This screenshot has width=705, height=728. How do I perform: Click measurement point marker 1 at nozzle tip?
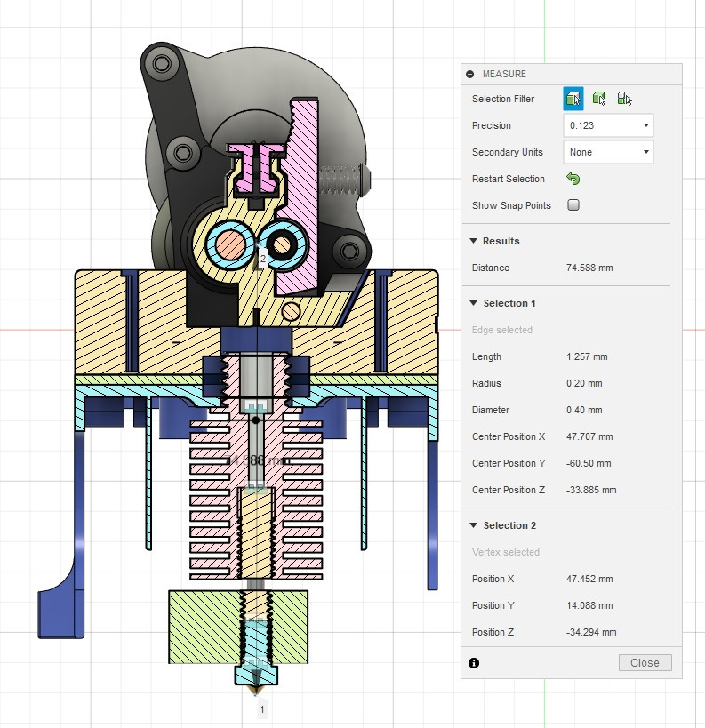261,709
